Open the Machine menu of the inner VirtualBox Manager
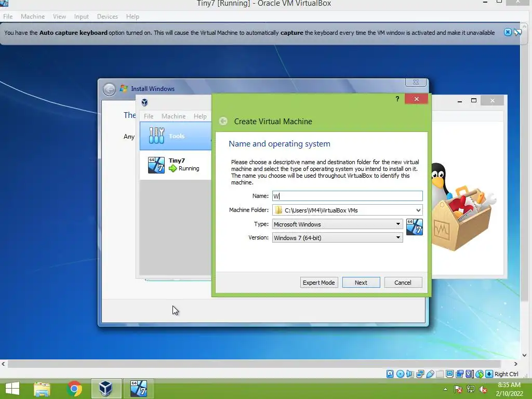532x399 pixels. 174,116
